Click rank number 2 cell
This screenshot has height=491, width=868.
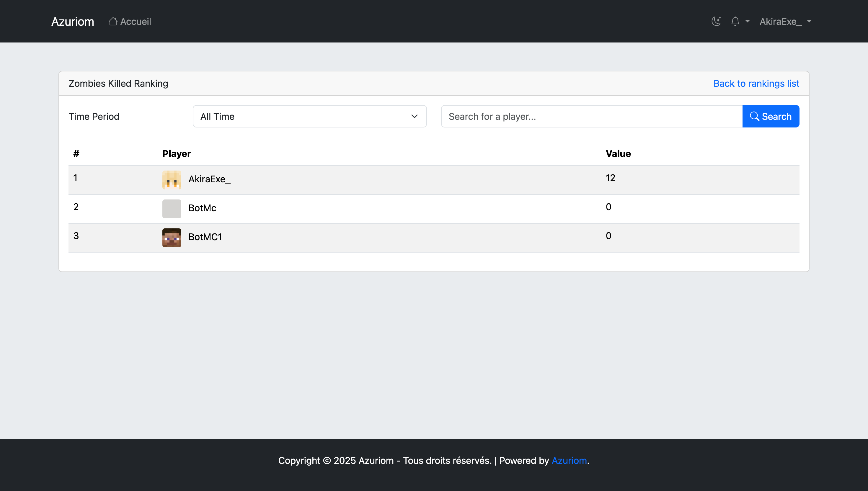(x=76, y=207)
